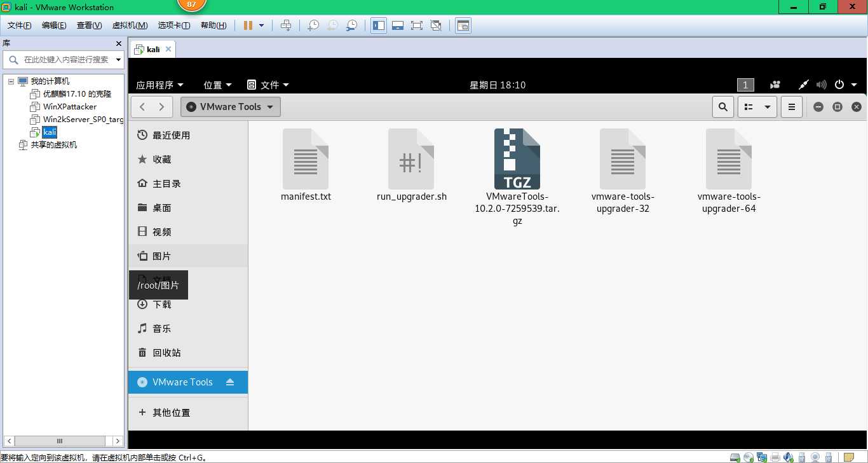This screenshot has width=868, height=463.
Task: Click workspace indicator 1 in top bar
Action: [745, 85]
